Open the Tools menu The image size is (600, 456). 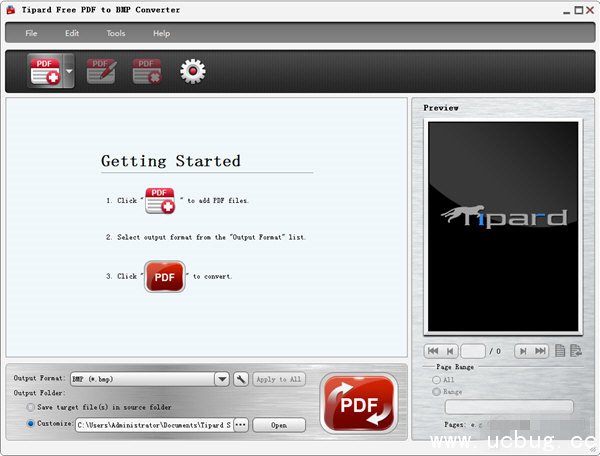pyautogui.click(x=116, y=33)
